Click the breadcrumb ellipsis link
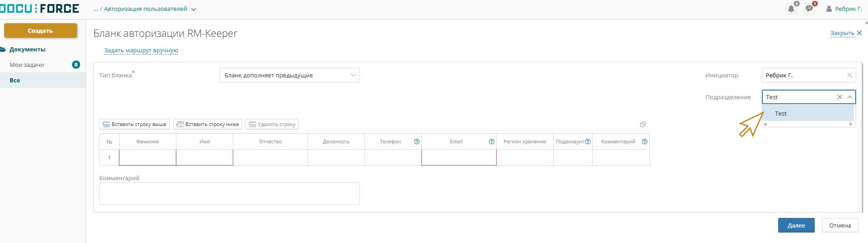This screenshot has width=868, height=243. [96, 9]
